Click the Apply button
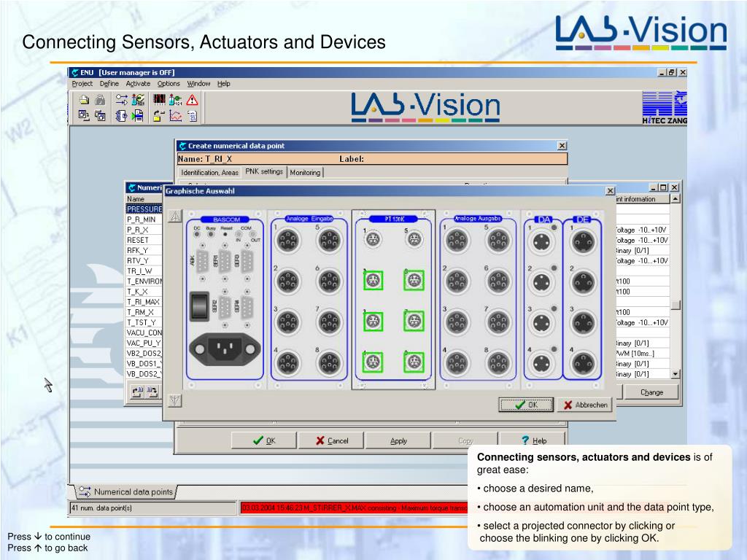747x560 pixels. (x=398, y=440)
